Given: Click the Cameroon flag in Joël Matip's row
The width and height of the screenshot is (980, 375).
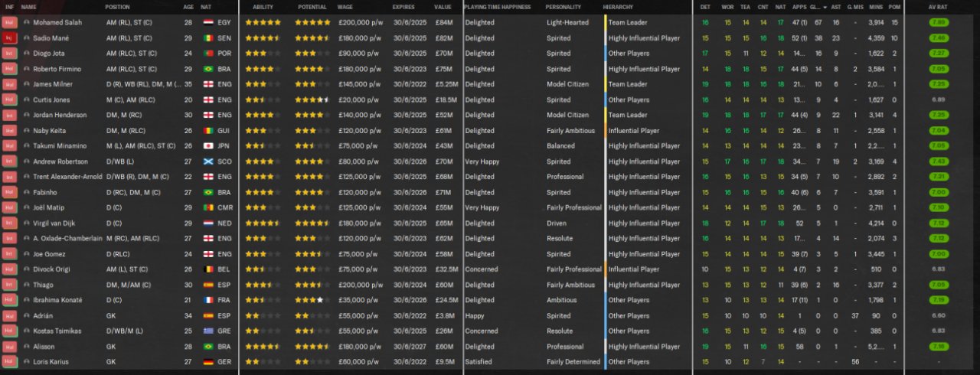Looking at the screenshot, I should coord(208,207).
